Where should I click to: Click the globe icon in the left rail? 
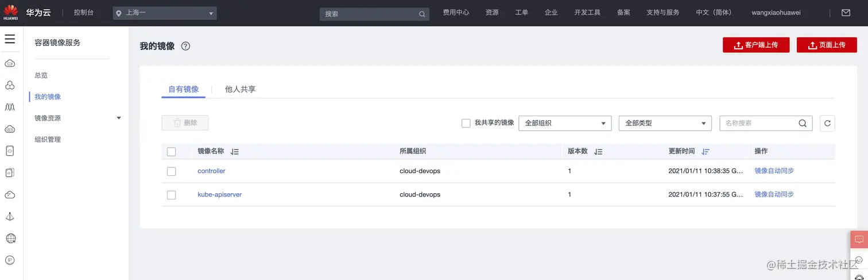click(10, 238)
